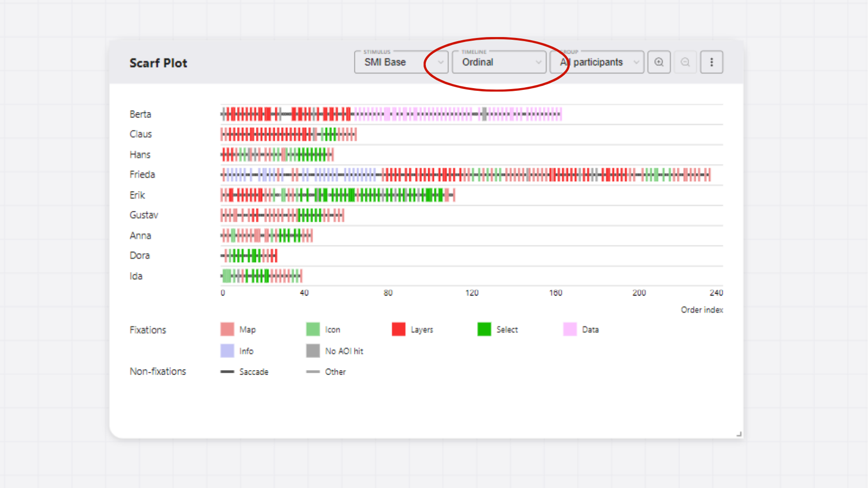Click the Info legend lavender swatch
Screen dimensions: 868x488
pyautogui.click(x=227, y=351)
